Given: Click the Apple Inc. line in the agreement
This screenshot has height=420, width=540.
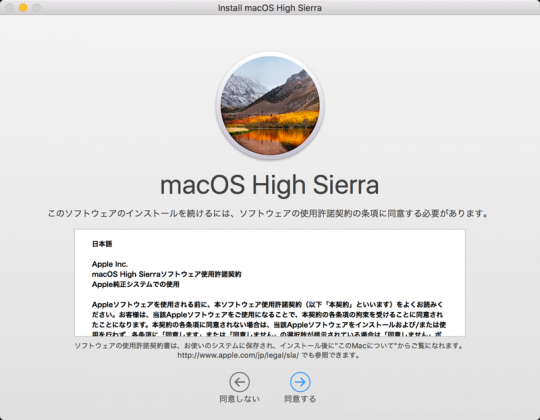Looking at the screenshot, I should 110,264.
